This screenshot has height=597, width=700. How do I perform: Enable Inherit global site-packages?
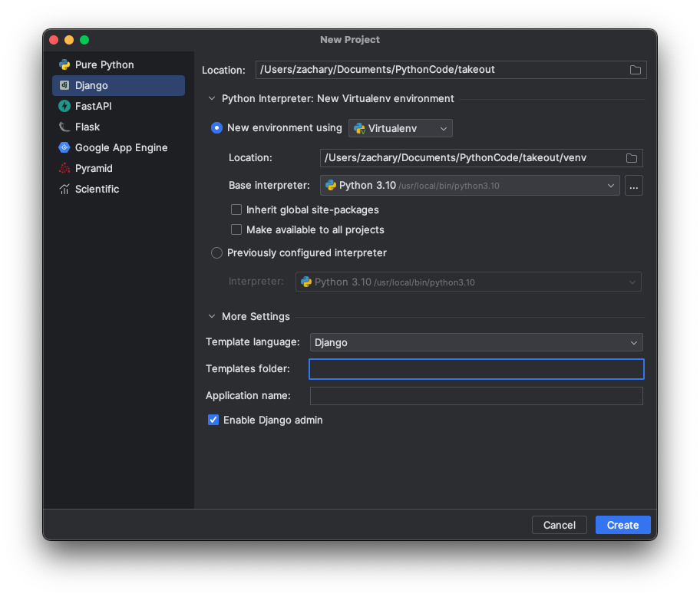(x=236, y=209)
